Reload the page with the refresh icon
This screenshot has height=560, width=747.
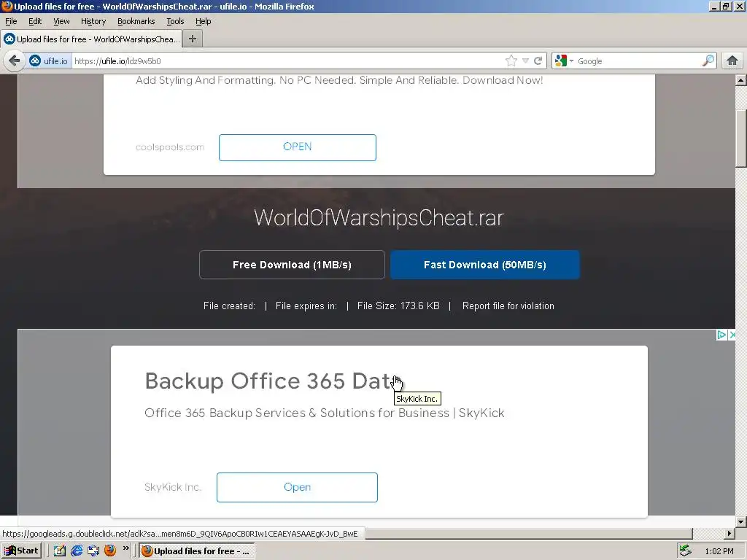coord(538,61)
